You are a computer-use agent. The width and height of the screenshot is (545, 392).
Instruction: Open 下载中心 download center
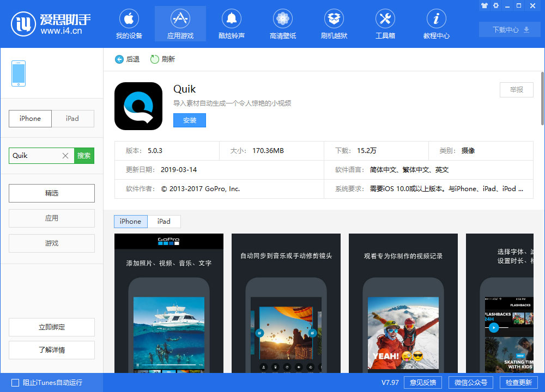click(511, 29)
